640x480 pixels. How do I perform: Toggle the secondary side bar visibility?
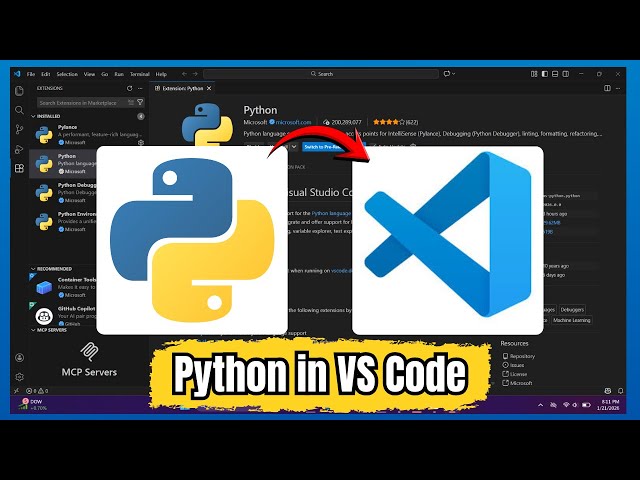[x=566, y=74]
